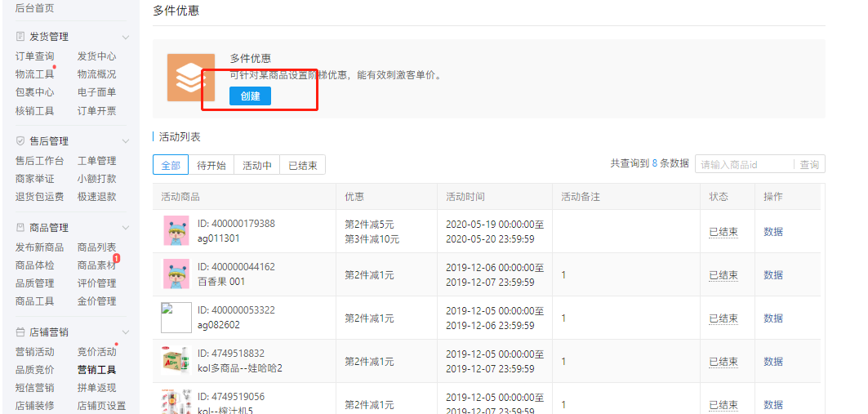Viewport: 868px width, 414px height.
Task: Open 核销工具 in sidebar
Action: (x=35, y=111)
